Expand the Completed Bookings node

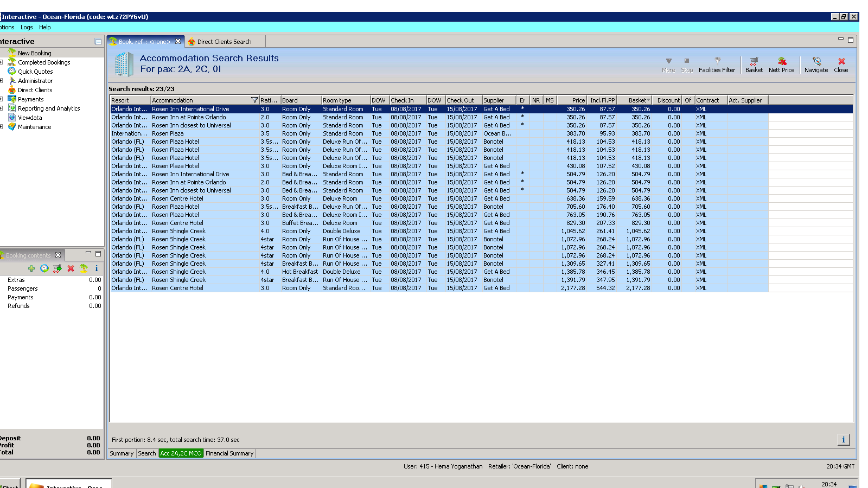click(2, 62)
